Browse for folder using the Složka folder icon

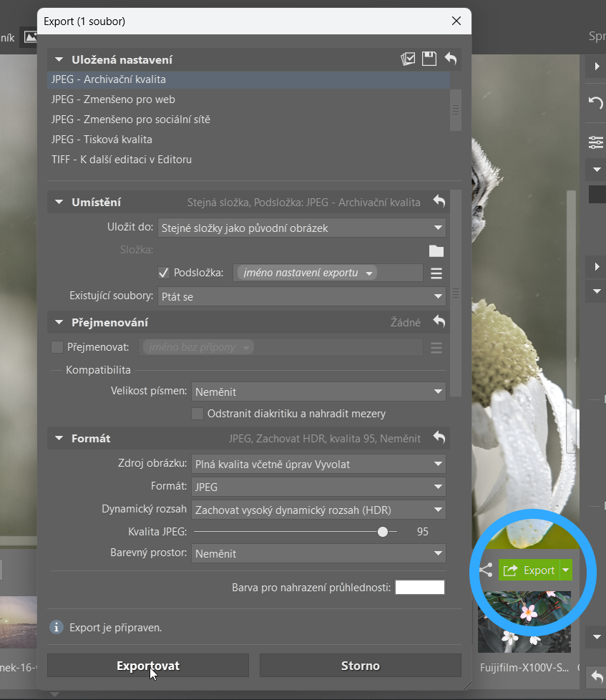click(436, 251)
